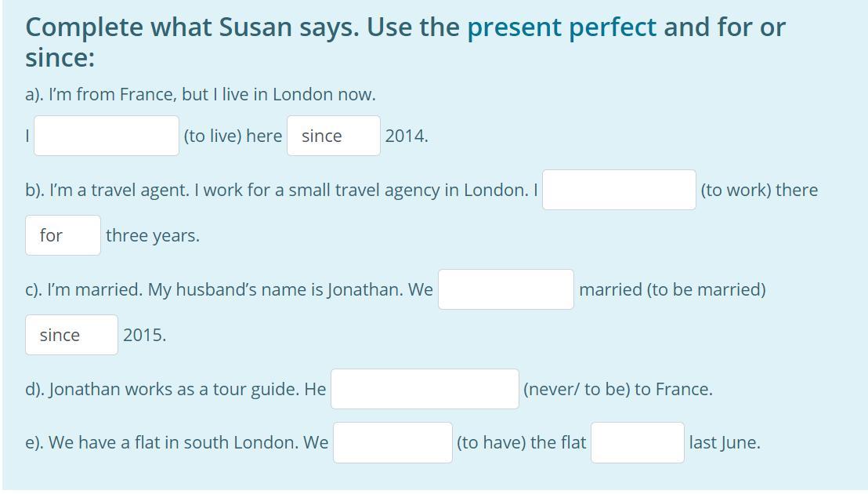Select the 'since' field before 2014
868x494 pixels.
pyautogui.click(x=334, y=136)
